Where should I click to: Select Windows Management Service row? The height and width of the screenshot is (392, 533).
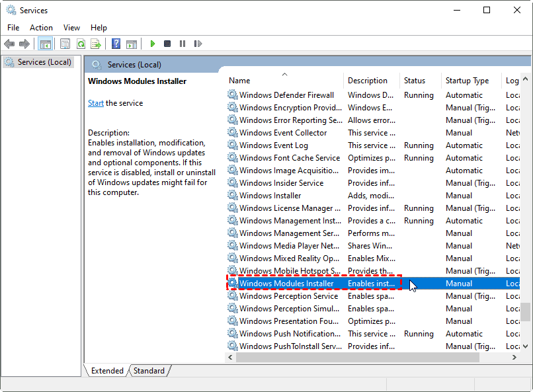pyautogui.click(x=373, y=233)
